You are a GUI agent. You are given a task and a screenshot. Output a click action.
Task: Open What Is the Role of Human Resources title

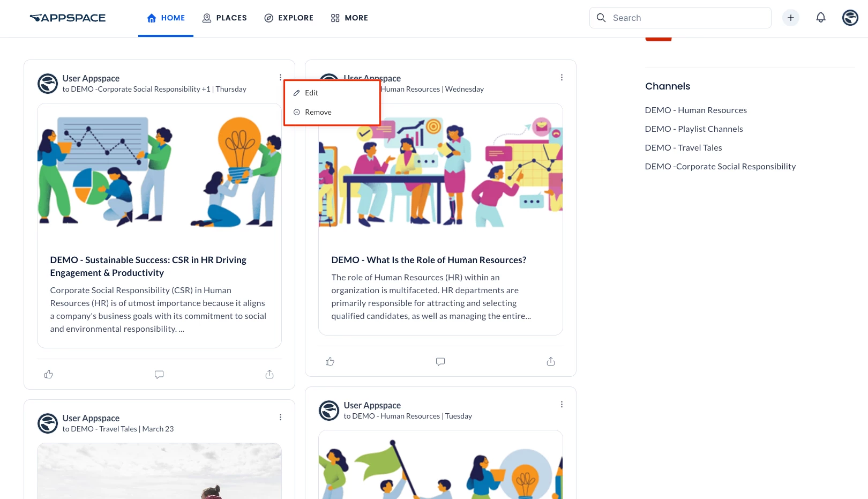tap(429, 260)
